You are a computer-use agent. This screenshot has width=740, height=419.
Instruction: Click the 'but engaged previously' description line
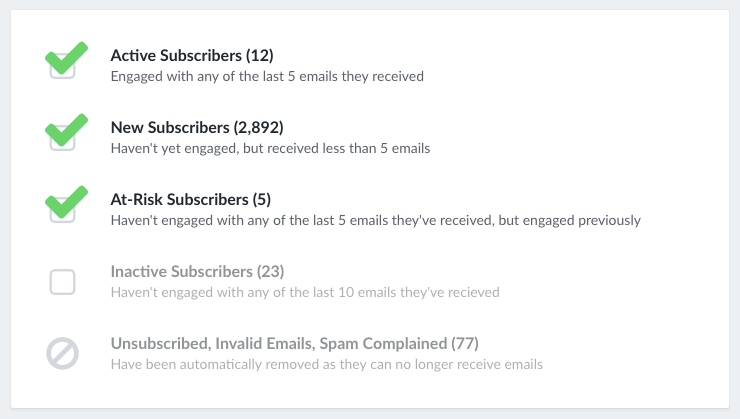[376, 220]
